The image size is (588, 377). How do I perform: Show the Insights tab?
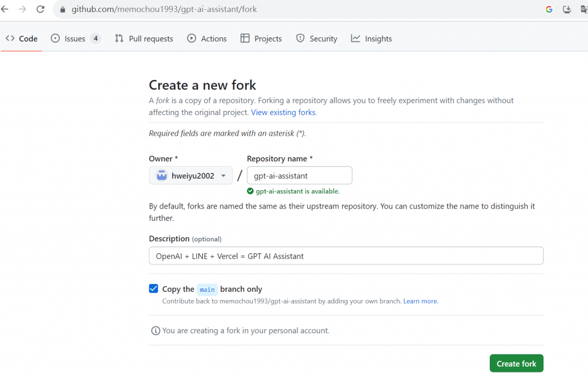pyautogui.click(x=372, y=39)
